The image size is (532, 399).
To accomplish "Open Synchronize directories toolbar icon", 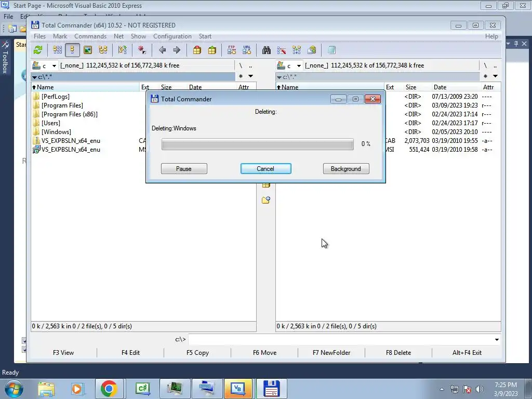I will click(297, 50).
